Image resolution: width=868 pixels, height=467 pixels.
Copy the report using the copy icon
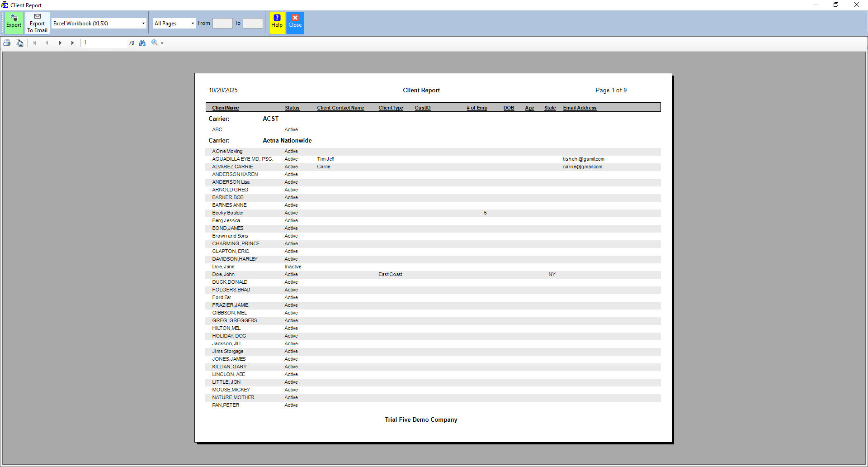click(x=19, y=43)
